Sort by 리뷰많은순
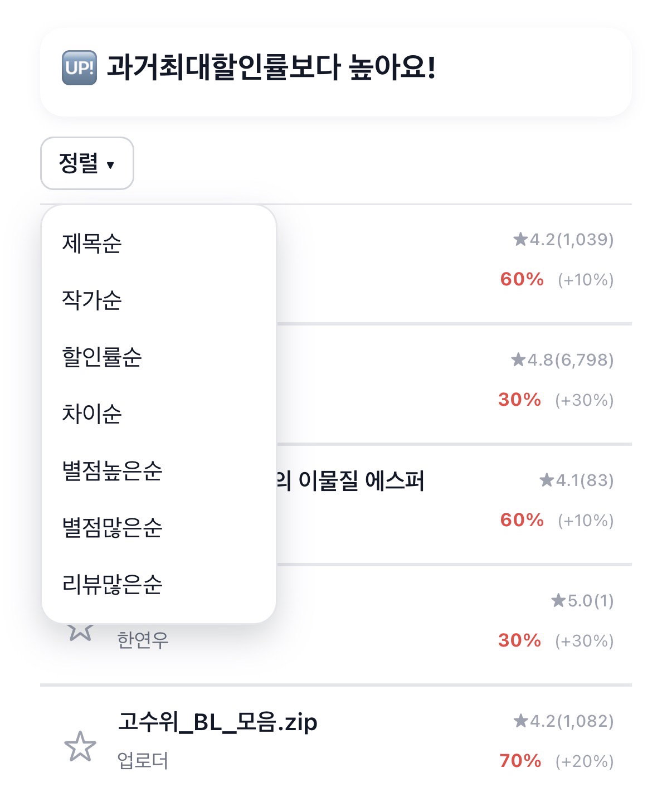 (112, 584)
